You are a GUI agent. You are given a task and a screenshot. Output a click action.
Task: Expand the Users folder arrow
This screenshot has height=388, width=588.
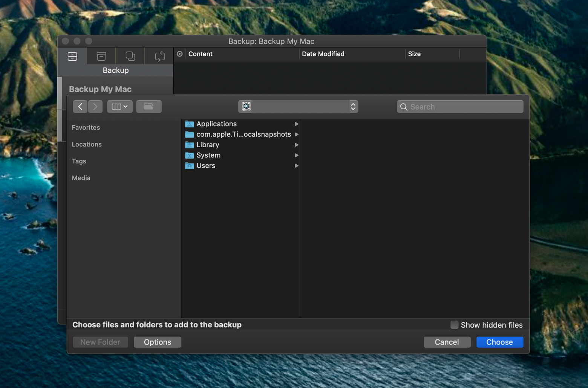[x=297, y=166]
